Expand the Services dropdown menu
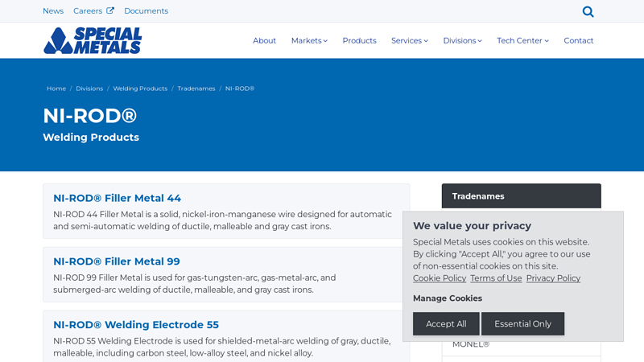The image size is (644, 362). click(x=409, y=41)
